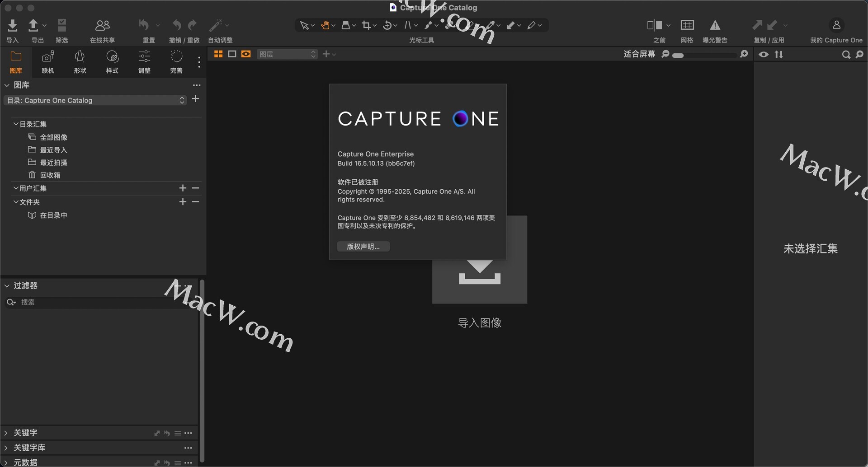Open the 图层 layer dropdown

click(x=287, y=54)
